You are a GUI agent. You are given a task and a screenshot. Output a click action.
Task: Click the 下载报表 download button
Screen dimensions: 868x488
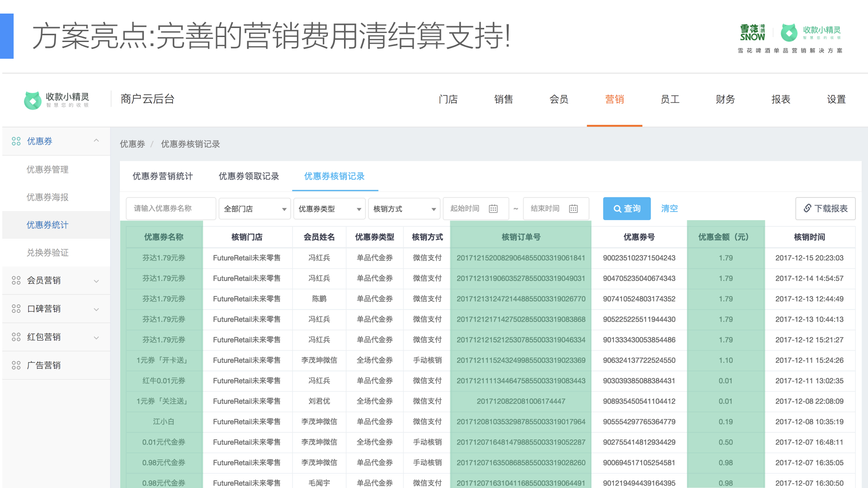(826, 209)
